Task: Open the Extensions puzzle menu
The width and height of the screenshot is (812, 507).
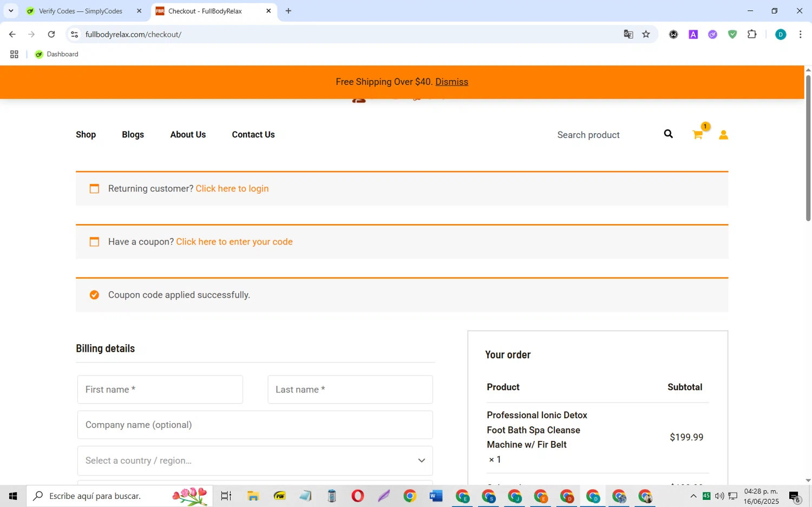Action: [x=752, y=34]
